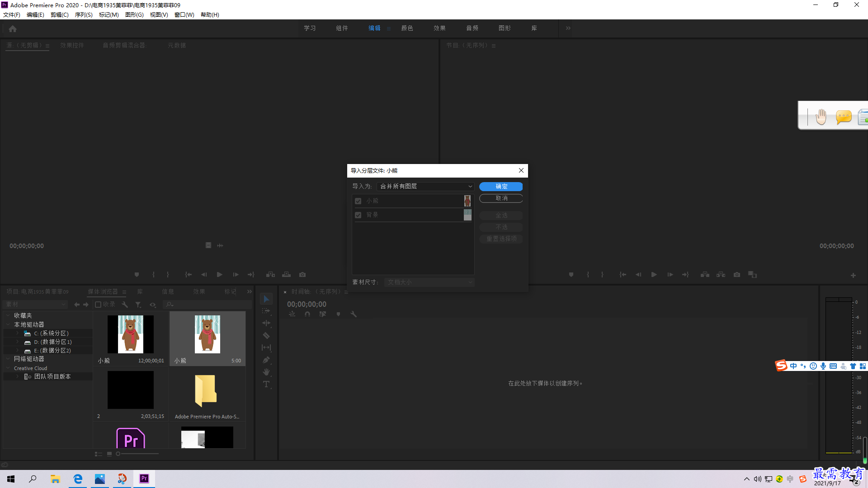This screenshot has width=868, height=488.
Task: Open Premiere Pro from the taskbar
Action: pos(144,479)
